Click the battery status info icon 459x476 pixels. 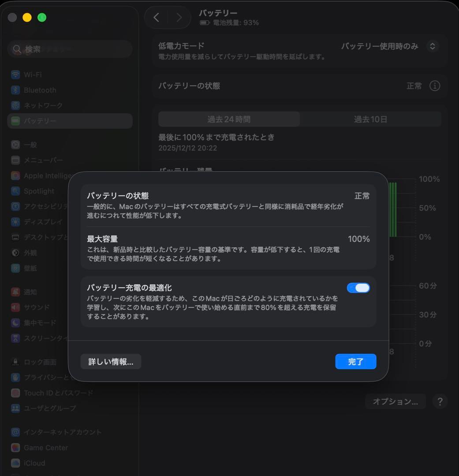click(435, 86)
